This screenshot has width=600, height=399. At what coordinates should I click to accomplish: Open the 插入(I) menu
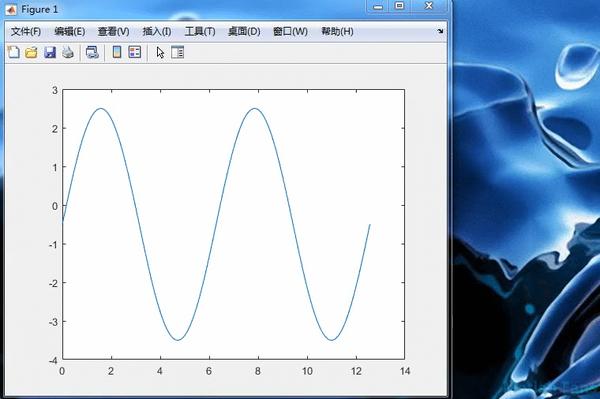[x=157, y=31]
